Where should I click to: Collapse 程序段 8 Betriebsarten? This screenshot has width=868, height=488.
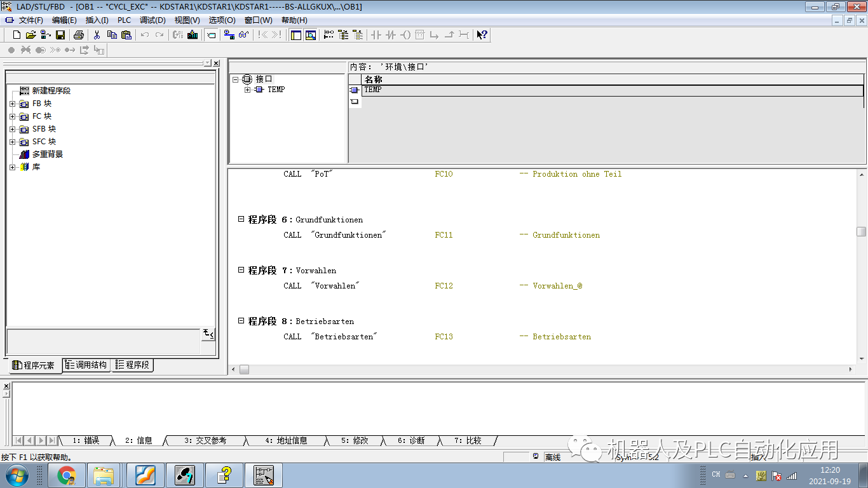[x=241, y=320]
